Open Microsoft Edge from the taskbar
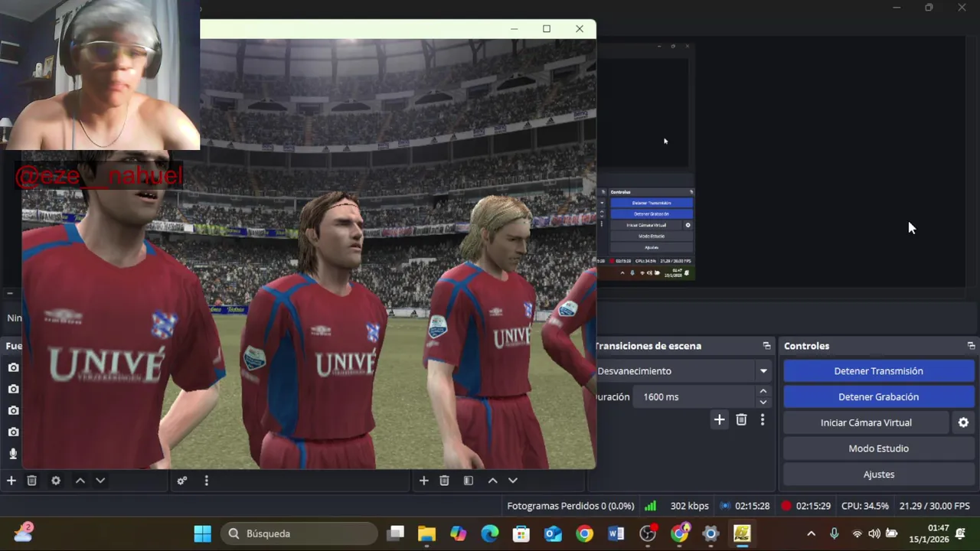 (x=490, y=533)
